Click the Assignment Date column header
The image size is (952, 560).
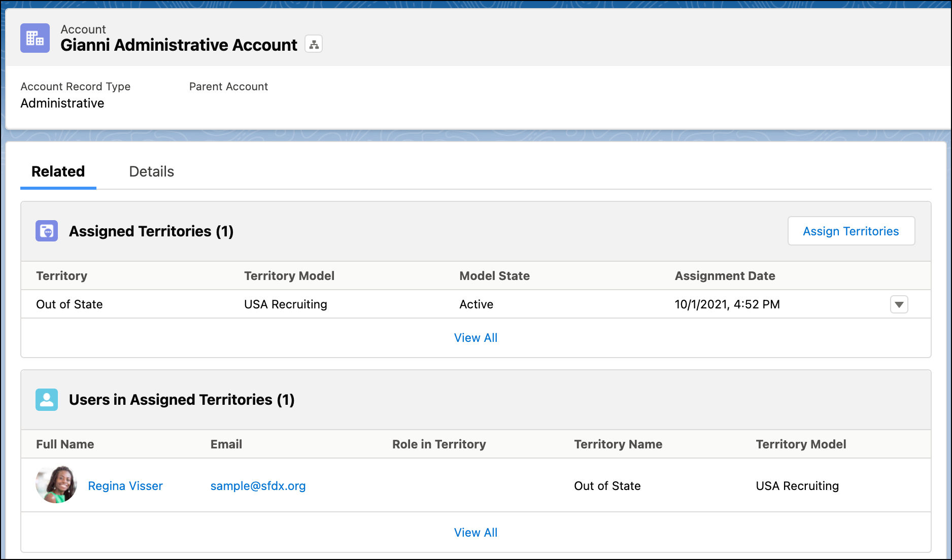725,276
